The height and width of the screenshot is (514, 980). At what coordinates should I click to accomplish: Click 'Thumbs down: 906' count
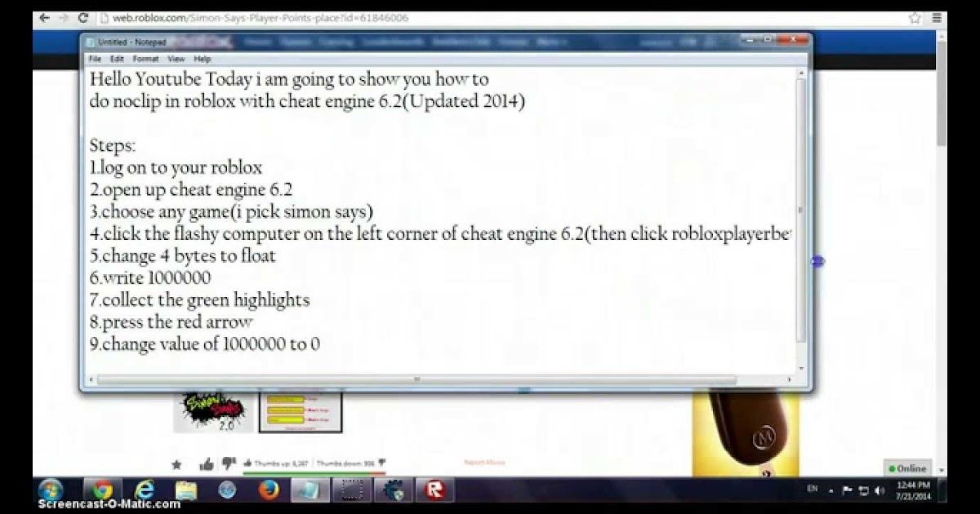click(346, 463)
